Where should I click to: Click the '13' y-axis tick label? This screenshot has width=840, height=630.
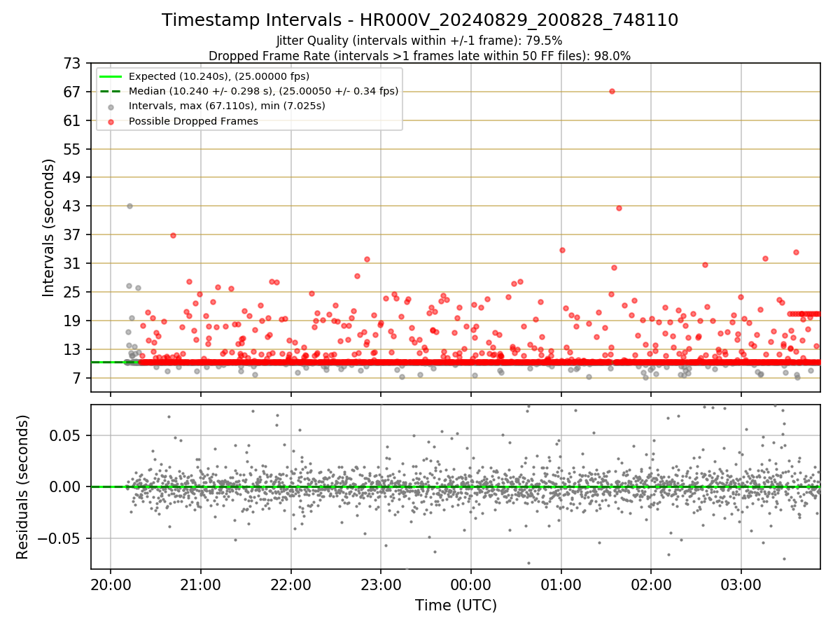tap(73, 350)
